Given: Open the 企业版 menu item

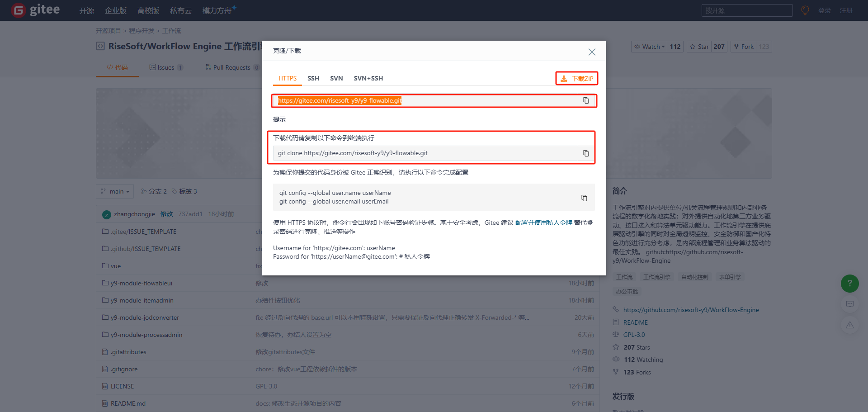Looking at the screenshot, I should point(116,10).
